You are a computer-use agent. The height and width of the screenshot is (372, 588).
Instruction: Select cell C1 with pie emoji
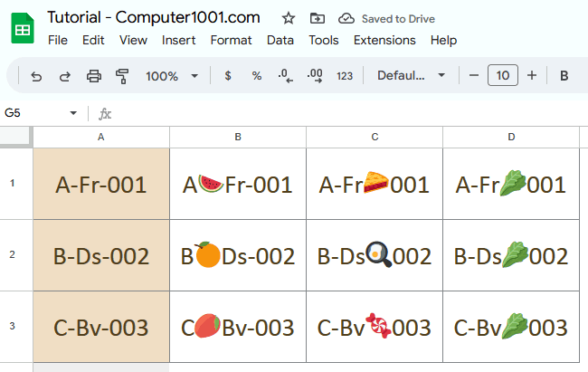375,184
